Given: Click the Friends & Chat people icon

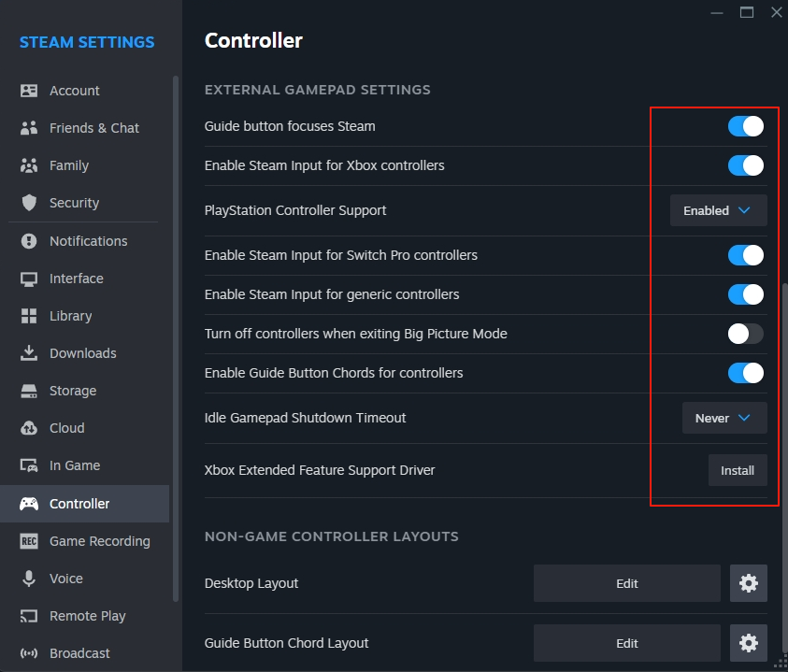Looking at the screenshot, I should click(x=29, y=128).
